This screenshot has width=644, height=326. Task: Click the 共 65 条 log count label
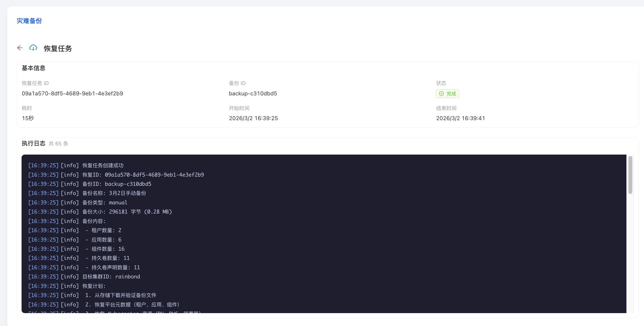click(x=58, y=144)
